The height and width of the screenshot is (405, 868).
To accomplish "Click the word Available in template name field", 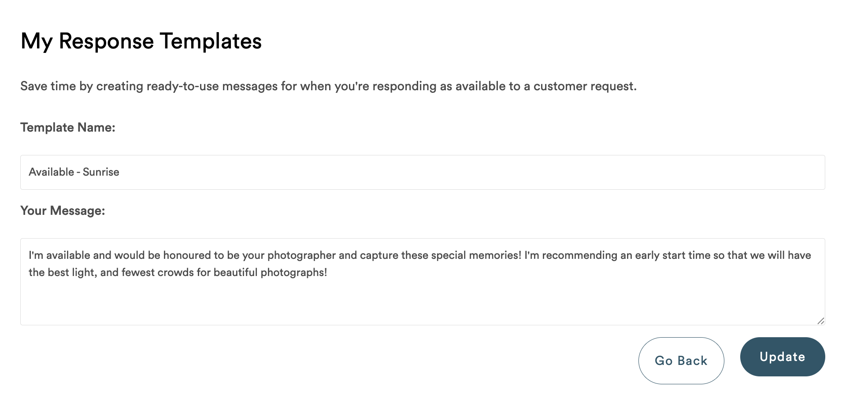I will (x=52, y=172).
